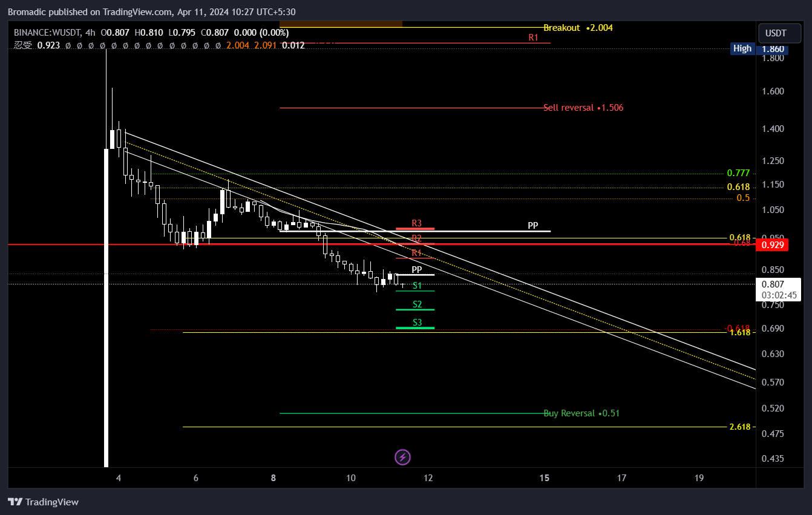This screenshot has height=515, width=812.
Task: Click date 19 on the time axis
Action: tap(699, 478)
